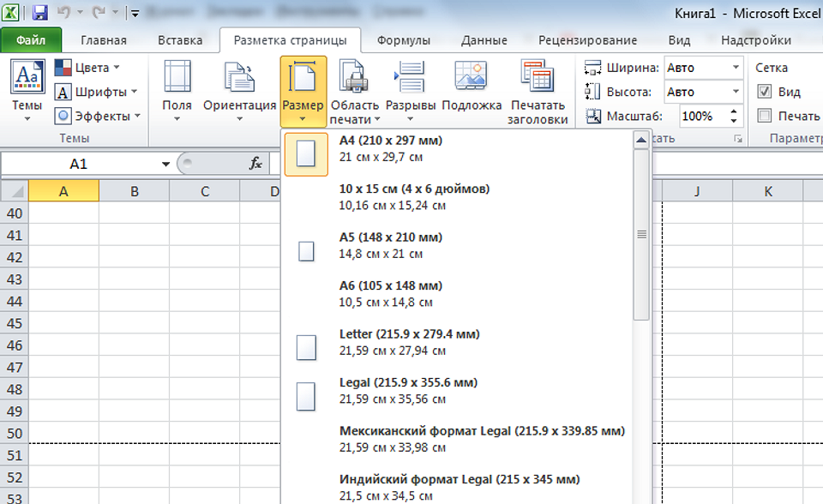Click the Область печати (Print Area) icon
The image size is (823, 504).
pos(354,79)
